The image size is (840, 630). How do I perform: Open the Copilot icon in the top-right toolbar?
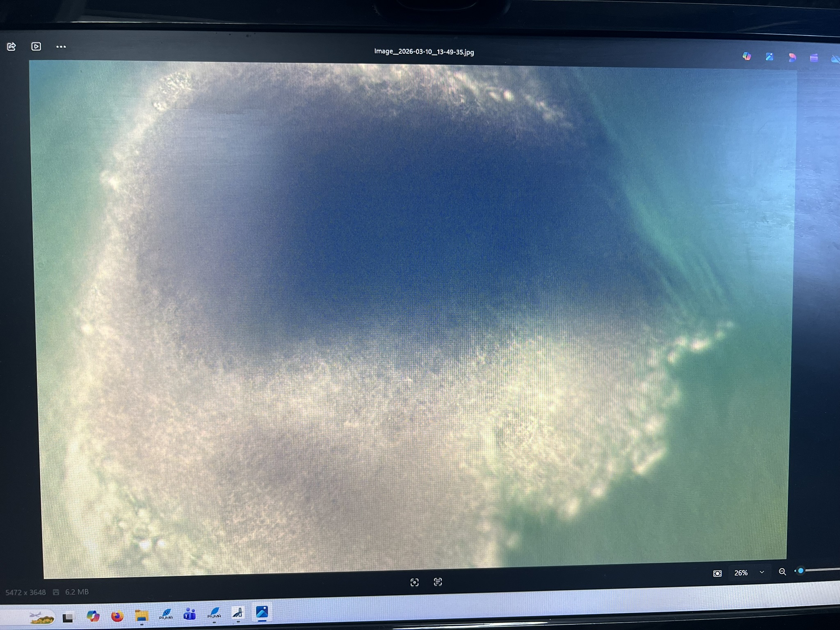coord(746,57)
